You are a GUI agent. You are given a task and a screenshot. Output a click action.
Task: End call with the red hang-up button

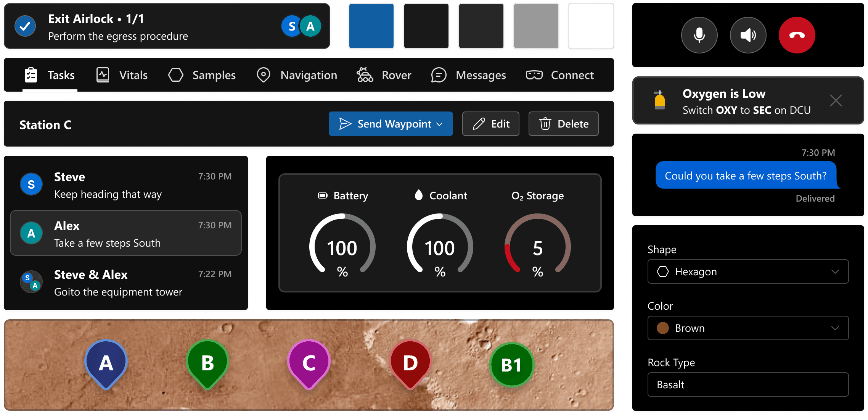pyautogui.click(x=797, y=35)
